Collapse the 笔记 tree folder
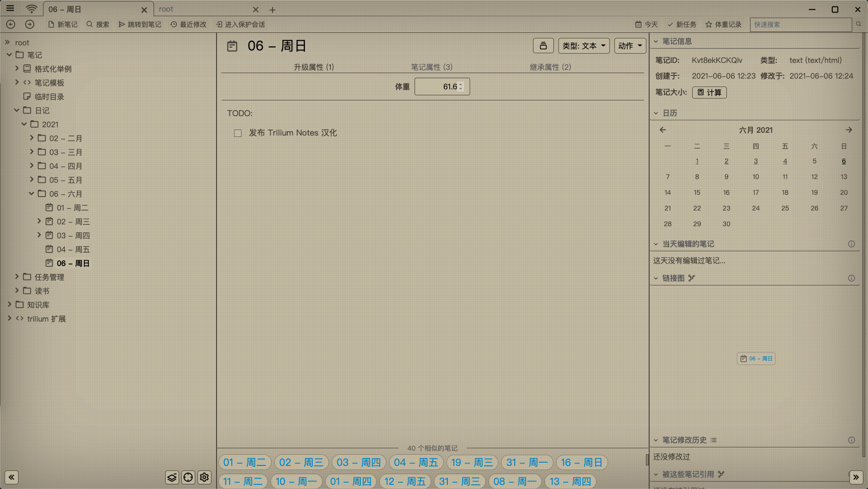 tap(9, 55)
